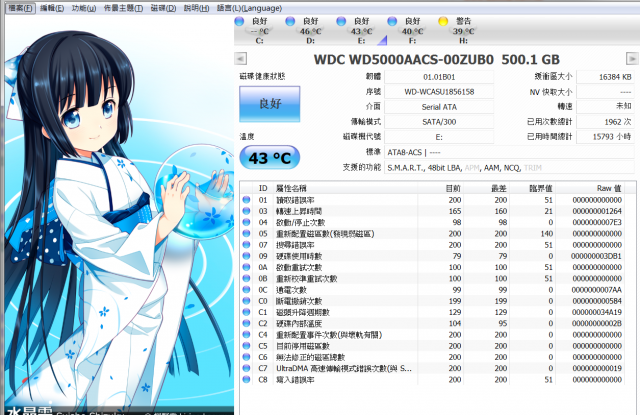Click status orb of attribute C0
Viewport: 640px width, 415px height.
[246, 301]
